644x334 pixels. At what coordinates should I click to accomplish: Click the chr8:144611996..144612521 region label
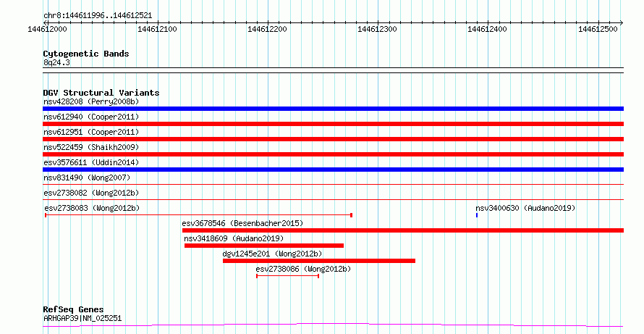[x=98, y=16]
